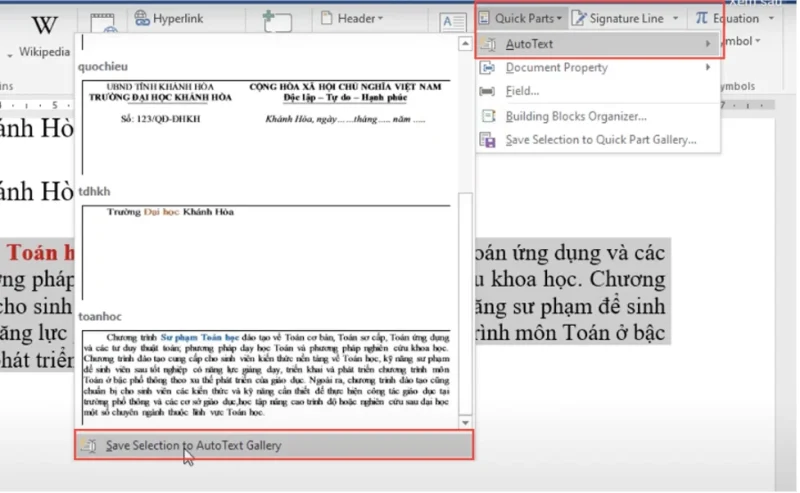The height and width of the screenshot is (493, 800).
Task: Click the Text Box icon
Action: pos(453,22)
